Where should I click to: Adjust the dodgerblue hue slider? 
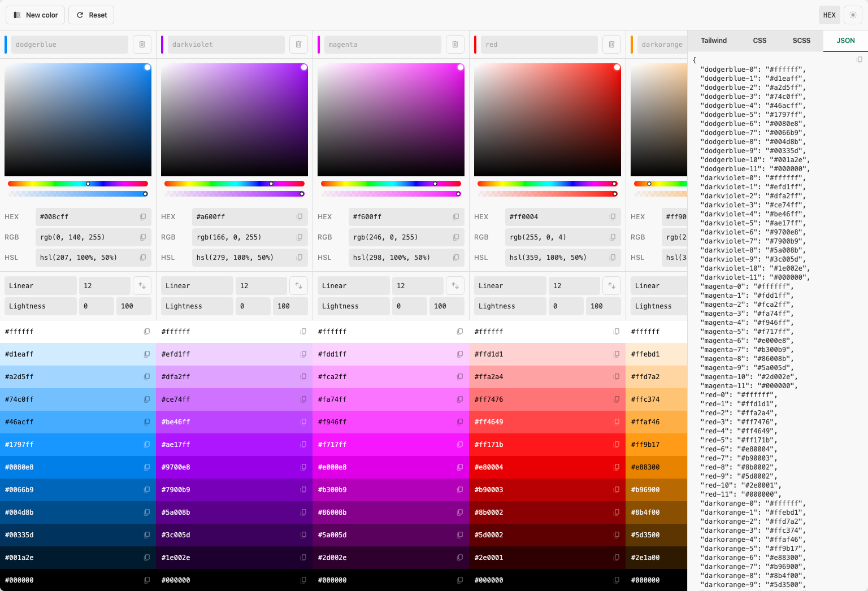[78, 184]
